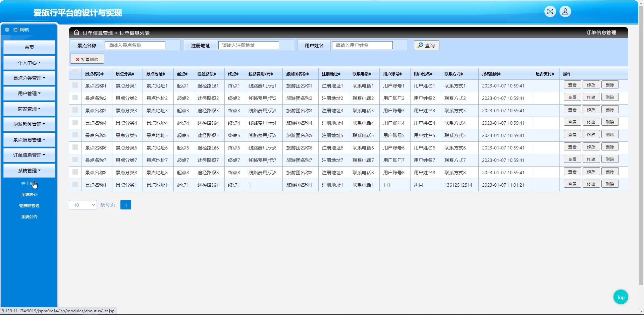This screenshot has width=644, height=315.
Task: Click the round Top back-to-top button
Action: click(621, 297)
